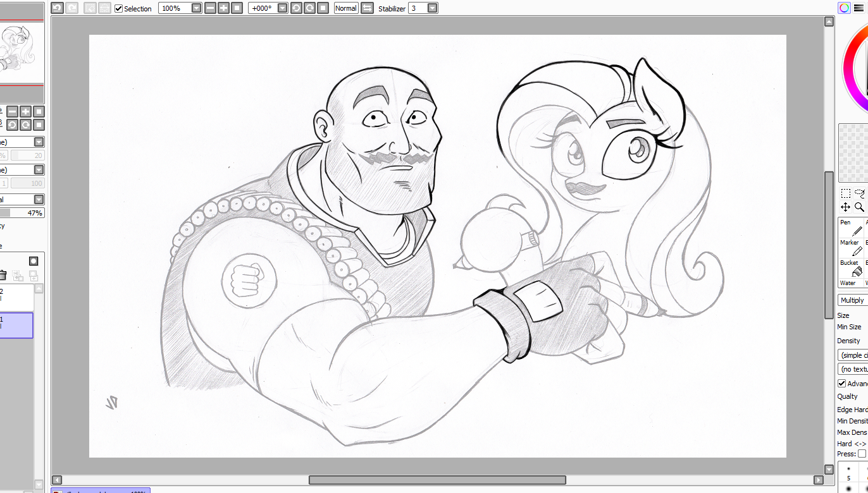This screenshot has width=868, height=493.
Task: Click the canvas horizontal scrollbar thumb
Action: pos(437,480)
